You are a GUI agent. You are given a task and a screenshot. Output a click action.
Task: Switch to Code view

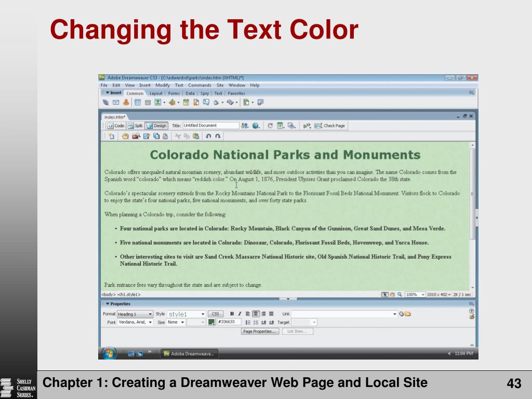pyautogui.click(x=116, y=126)
